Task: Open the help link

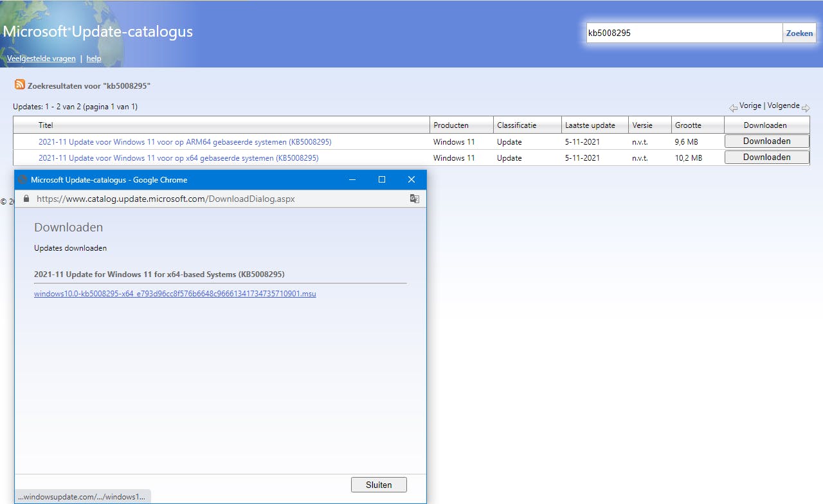Action: (94, 59)
